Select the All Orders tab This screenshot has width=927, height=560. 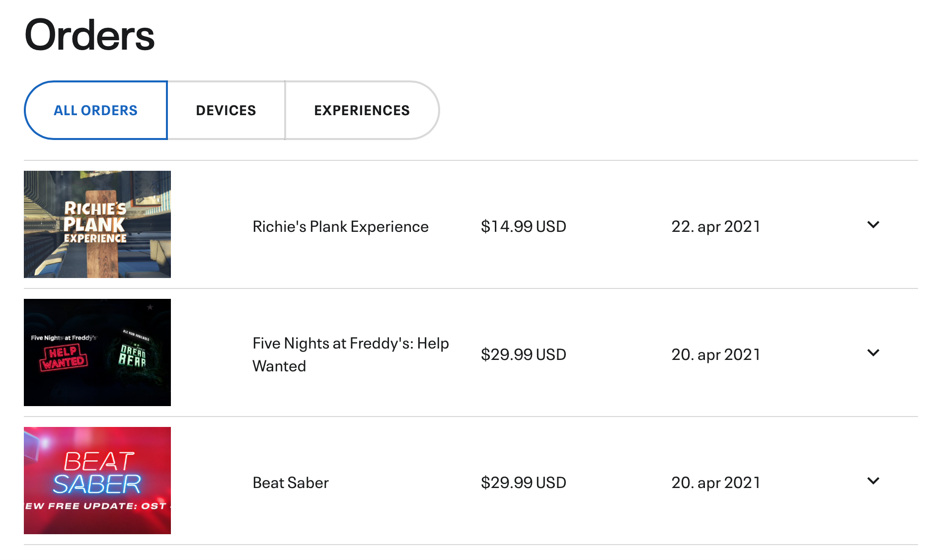tap(96, 110)
